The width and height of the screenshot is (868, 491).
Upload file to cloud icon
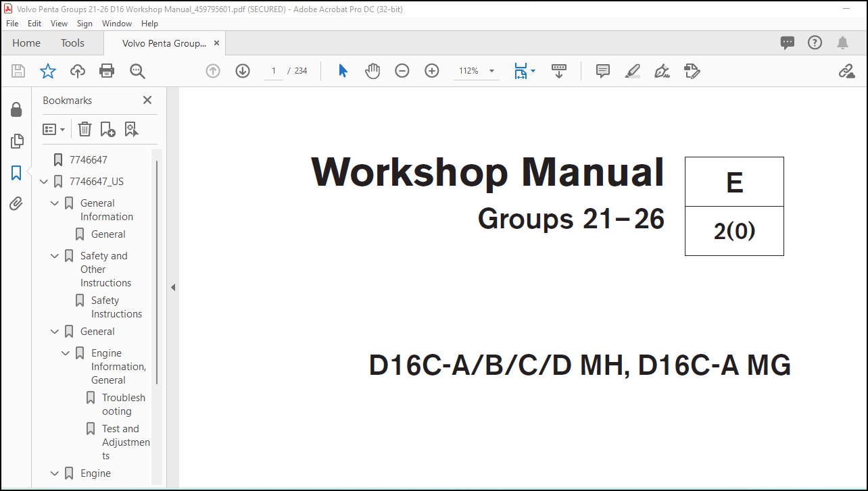click(x=78, y=71)
